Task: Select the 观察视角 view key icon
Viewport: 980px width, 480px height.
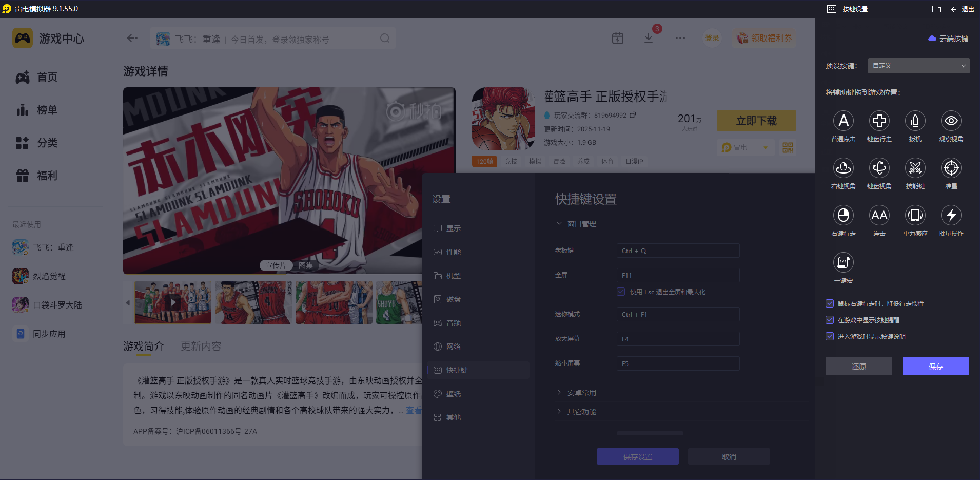Action: tap(951, 121)
